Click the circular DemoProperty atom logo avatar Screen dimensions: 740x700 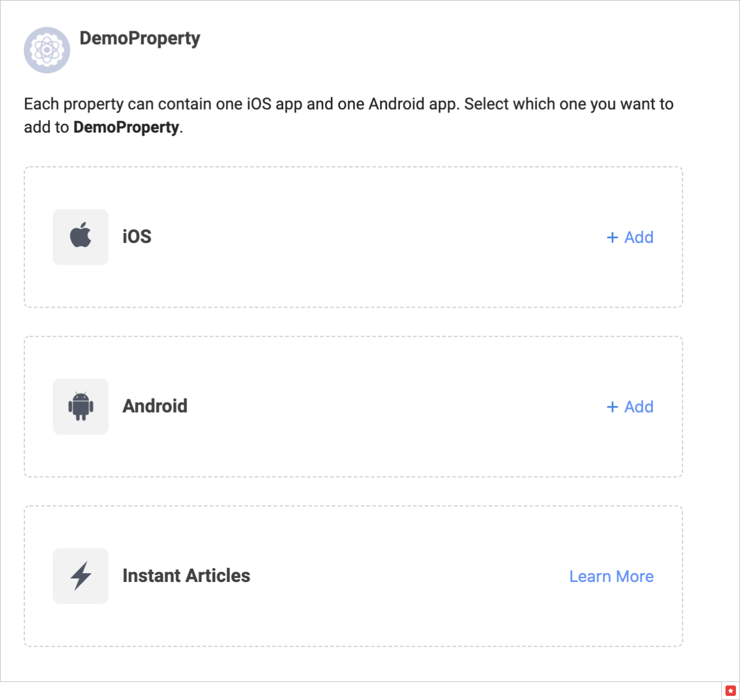(47, 50)
